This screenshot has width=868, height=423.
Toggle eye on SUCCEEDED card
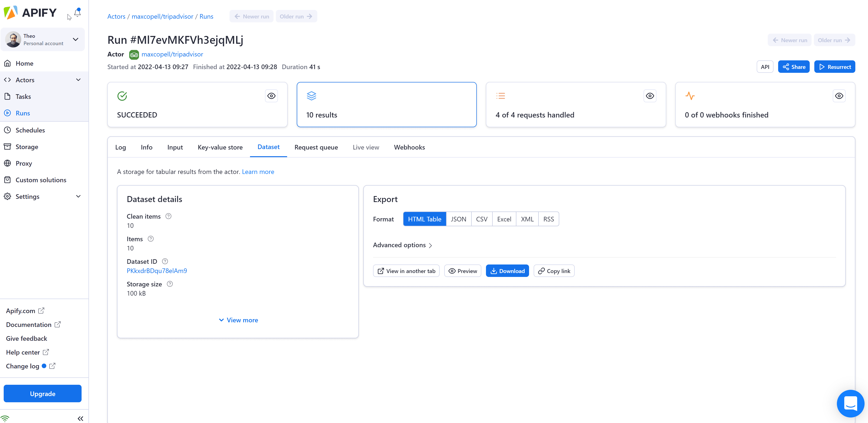click(271, 96)
